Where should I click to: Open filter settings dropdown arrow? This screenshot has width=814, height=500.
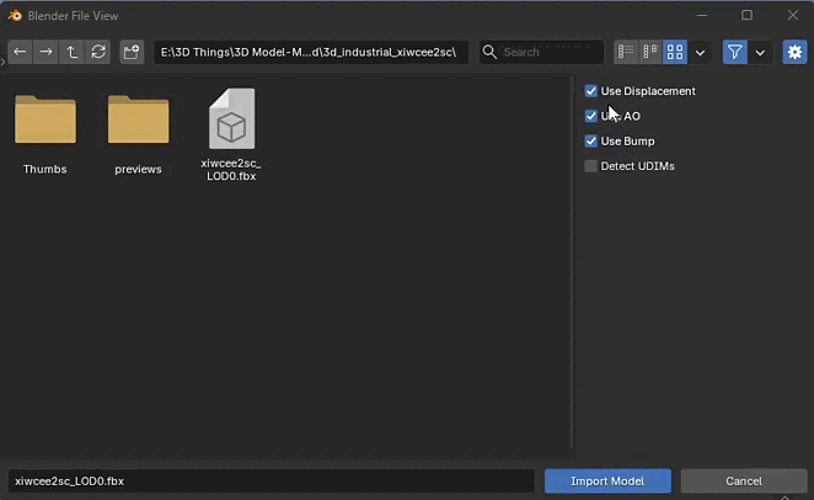click(760, 52)
